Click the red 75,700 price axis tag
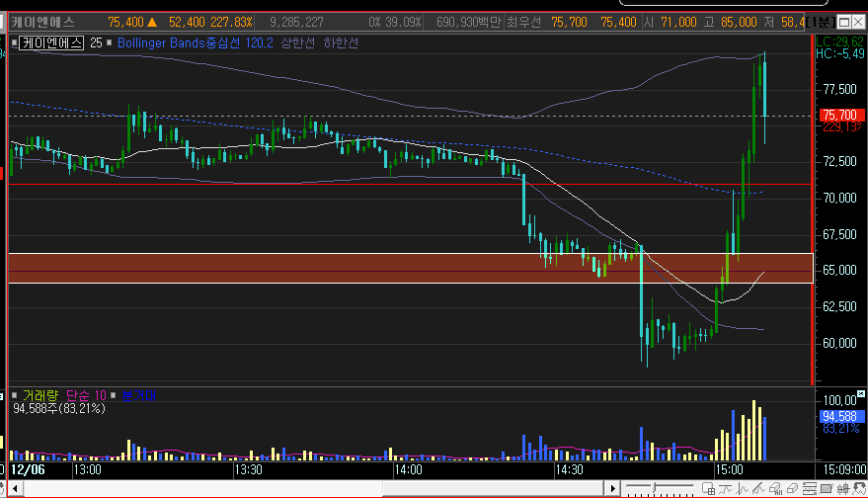This screenshot has width=868, height=498. coord(840,115)
